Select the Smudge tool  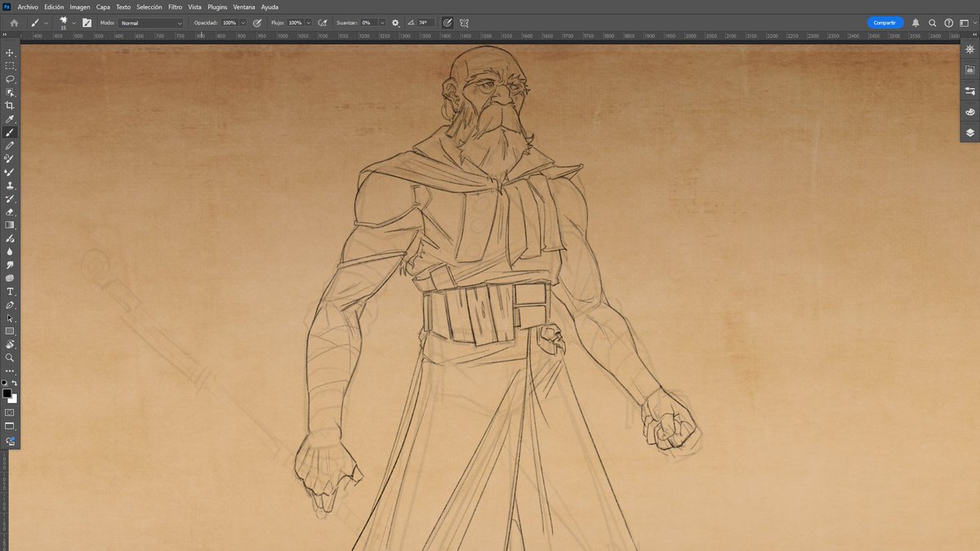pos(10,264)
